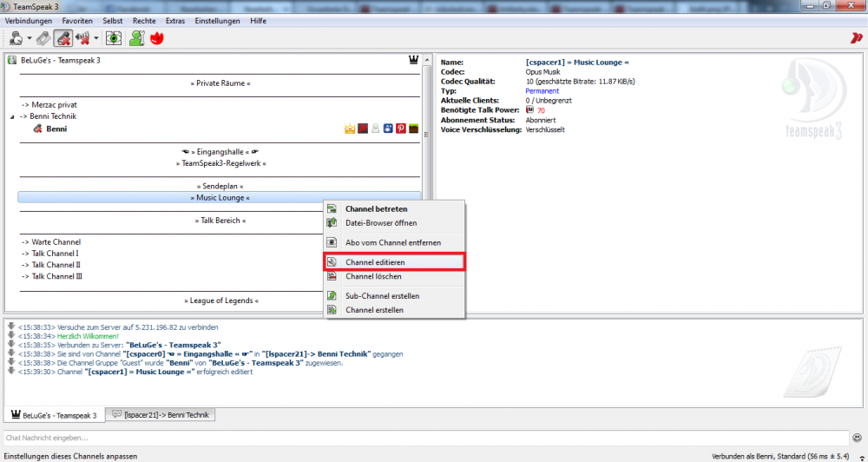868x462 pixels.
Task: Select Channel editieren in context menu
Action: pos(394,261)
